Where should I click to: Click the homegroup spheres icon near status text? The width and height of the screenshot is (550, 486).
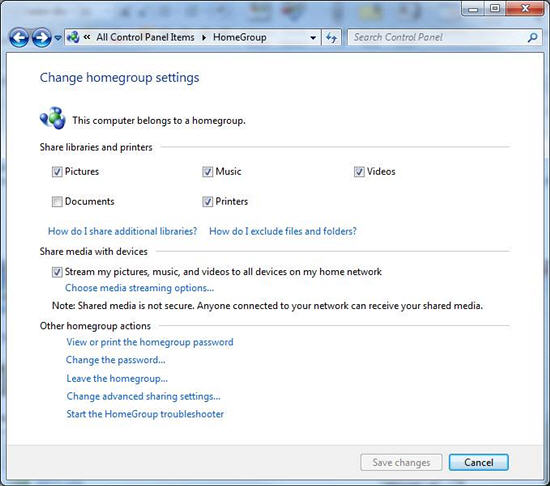click(53, 118)
